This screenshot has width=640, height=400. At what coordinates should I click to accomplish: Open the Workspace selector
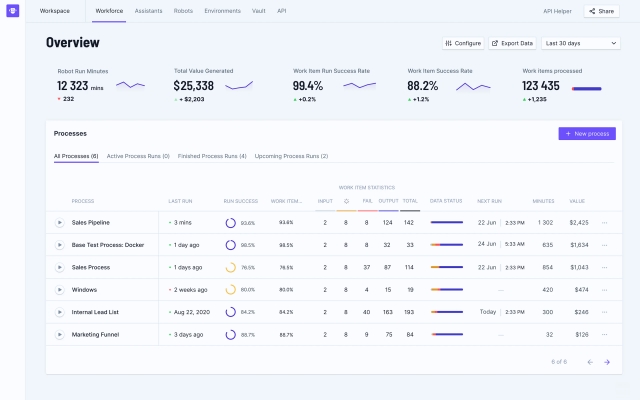coord(55,11)
